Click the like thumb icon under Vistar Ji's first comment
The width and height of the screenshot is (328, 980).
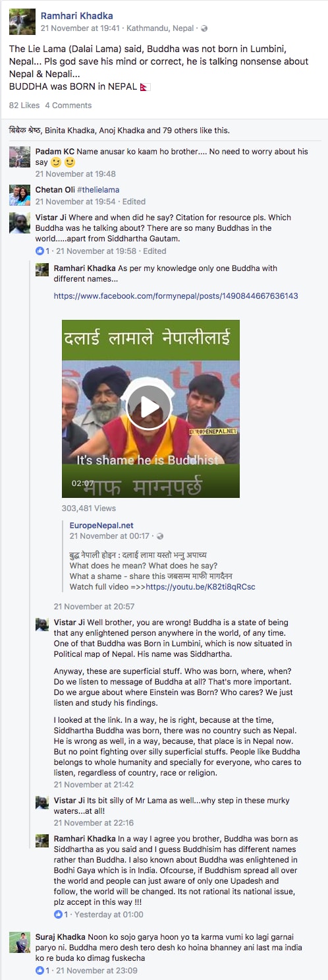pyautogui.click(x=40, y=251)
